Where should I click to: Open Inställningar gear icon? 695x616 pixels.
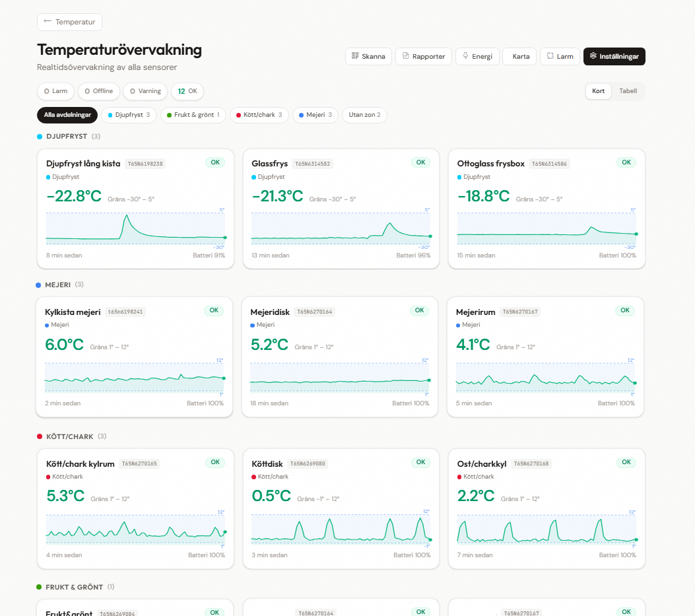click(593, 56)
